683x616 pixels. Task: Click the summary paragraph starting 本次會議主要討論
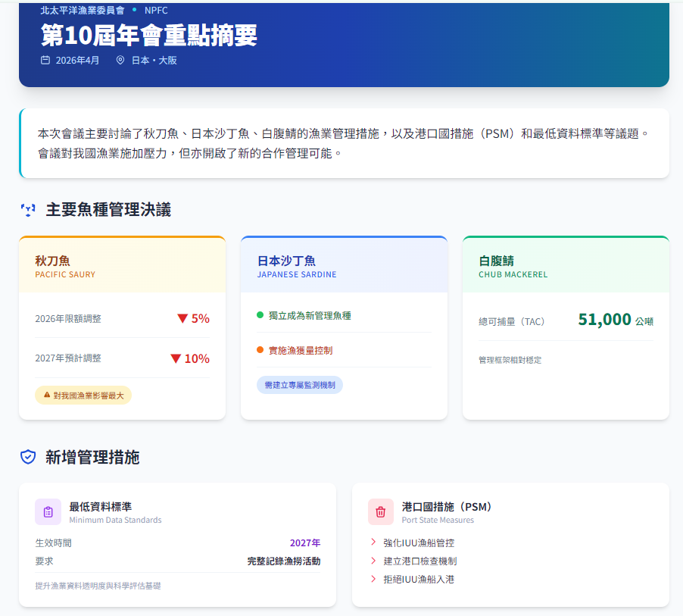pyautogui.click(x=343, y=143)
